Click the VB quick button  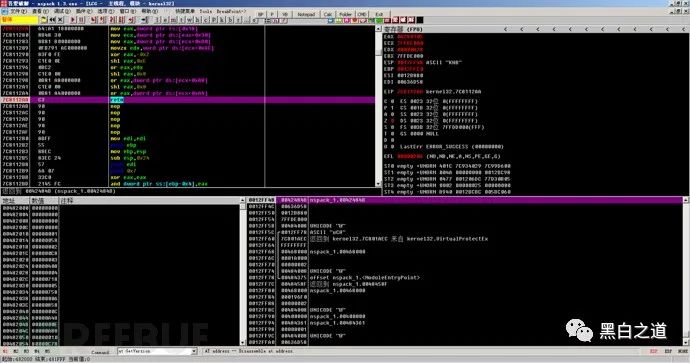coord(285,14)
